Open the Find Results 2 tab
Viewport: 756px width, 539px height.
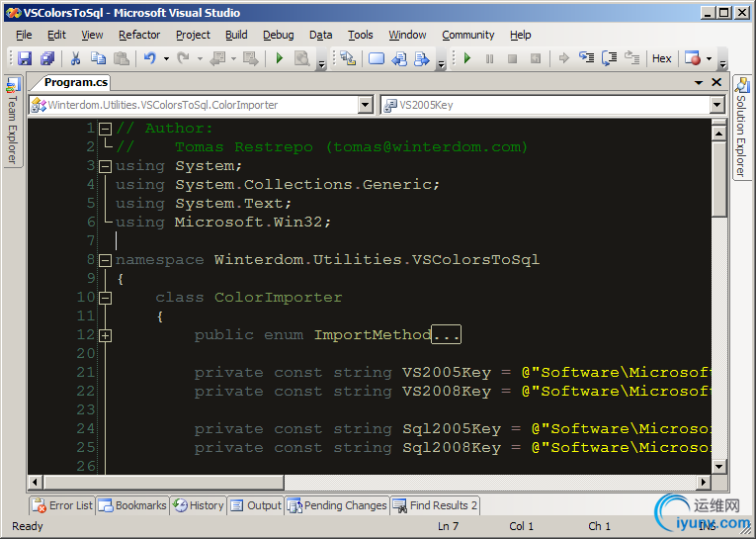(435, 505)
